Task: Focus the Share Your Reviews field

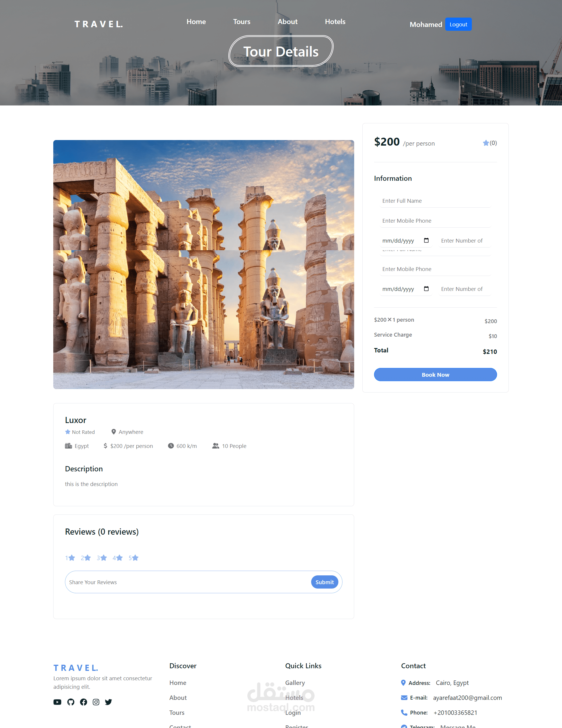Action: coord(186,582)
